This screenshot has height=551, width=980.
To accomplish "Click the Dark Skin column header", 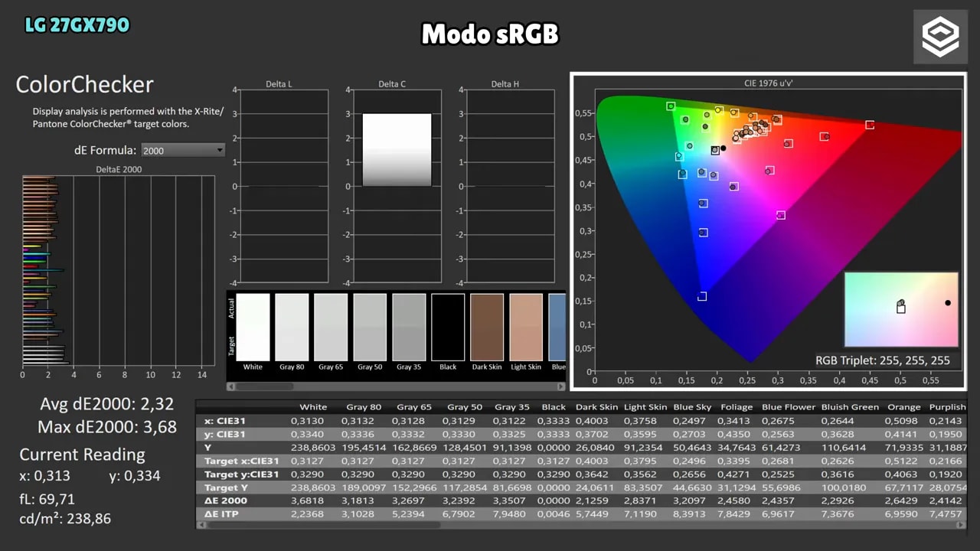I will point(595,407).
